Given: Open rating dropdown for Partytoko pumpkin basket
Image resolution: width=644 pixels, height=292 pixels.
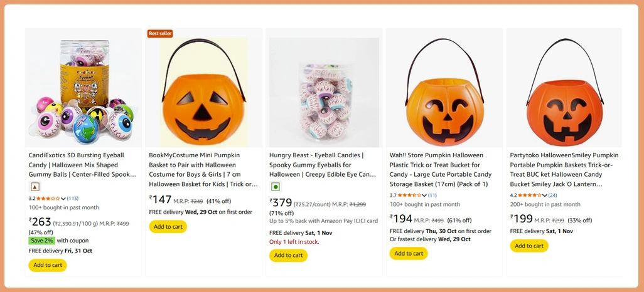Looking at the screenshot, I should coord(545,196).
